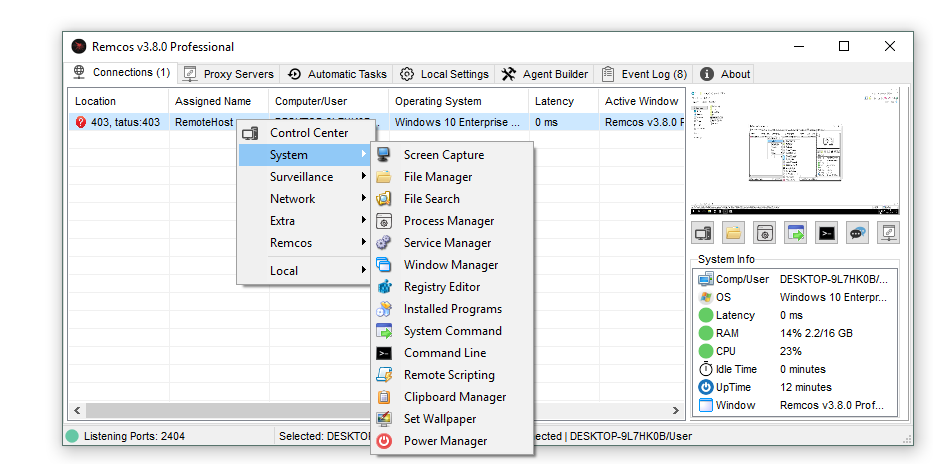Choose Power Manager in the submenu
This screenshot has width=933, height=464.
click(x=445, y=441)
